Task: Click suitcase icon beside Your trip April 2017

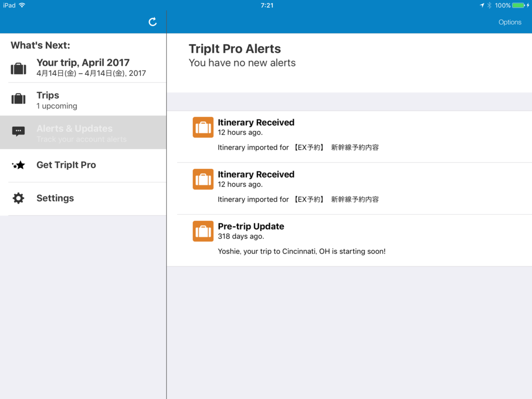Action: pos(18,69)
